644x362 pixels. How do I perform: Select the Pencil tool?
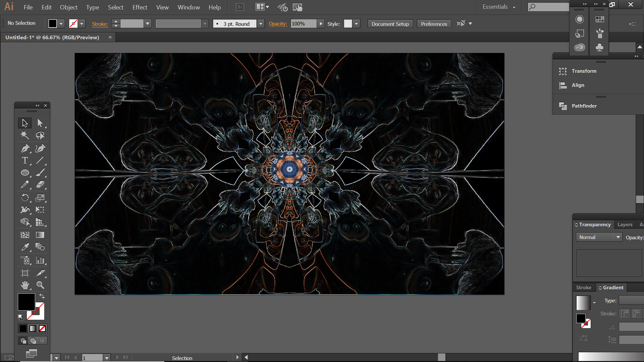point(25,185)
